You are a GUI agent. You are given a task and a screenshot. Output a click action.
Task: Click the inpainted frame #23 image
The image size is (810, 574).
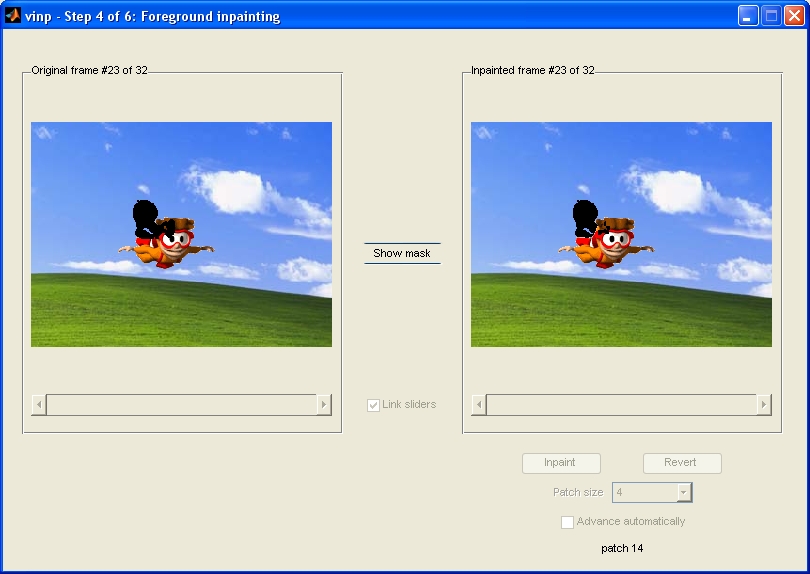(x=621, y=234)
